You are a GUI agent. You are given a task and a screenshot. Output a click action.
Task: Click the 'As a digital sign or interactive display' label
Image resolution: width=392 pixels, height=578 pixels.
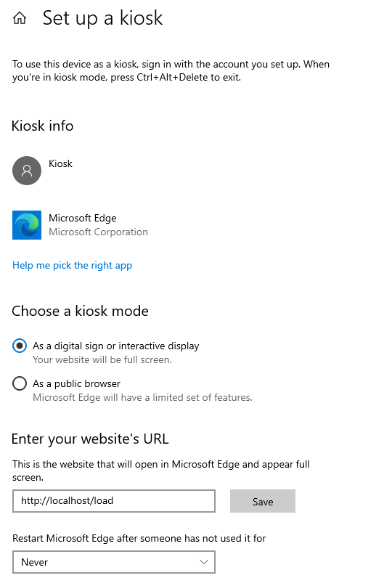(115, 346)
